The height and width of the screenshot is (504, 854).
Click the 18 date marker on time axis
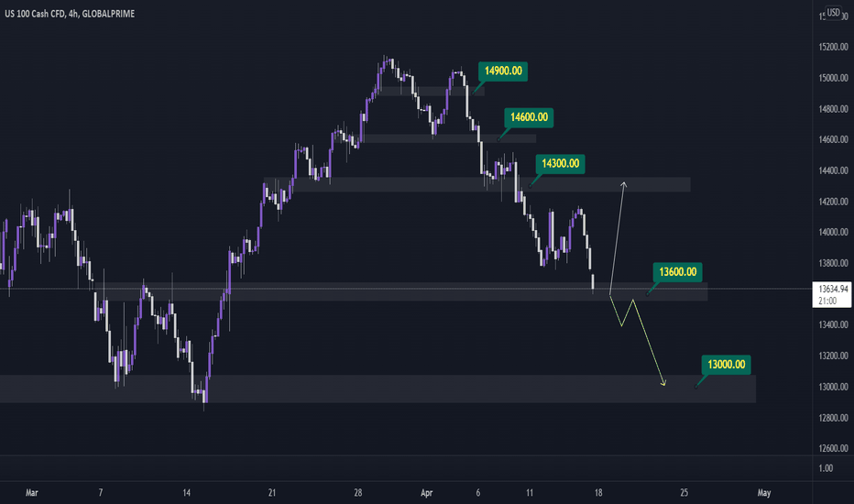point(598,493)
